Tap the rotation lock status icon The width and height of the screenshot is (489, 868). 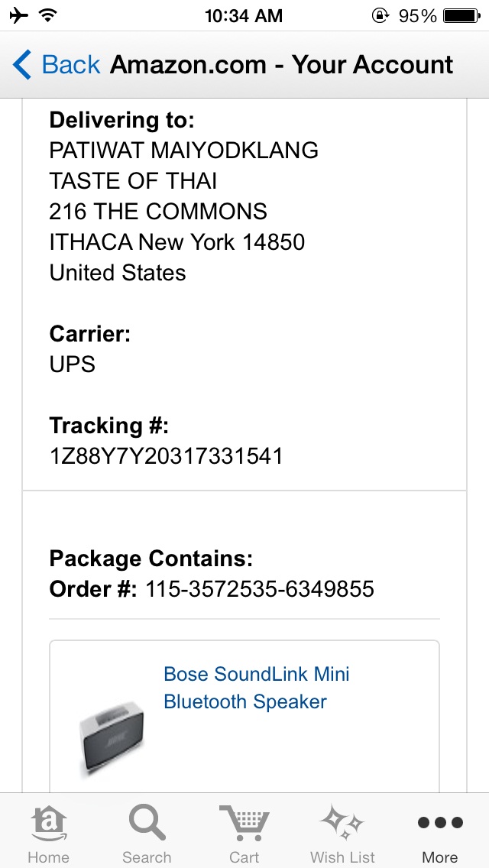point(380,15)
